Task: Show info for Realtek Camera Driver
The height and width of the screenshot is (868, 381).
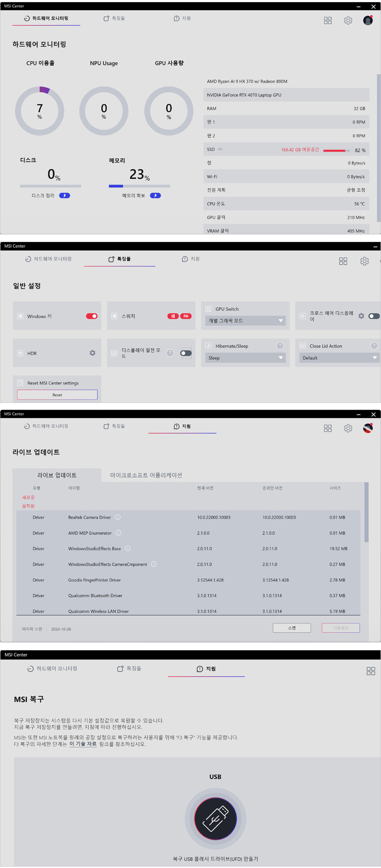Action: click(118, 517)
